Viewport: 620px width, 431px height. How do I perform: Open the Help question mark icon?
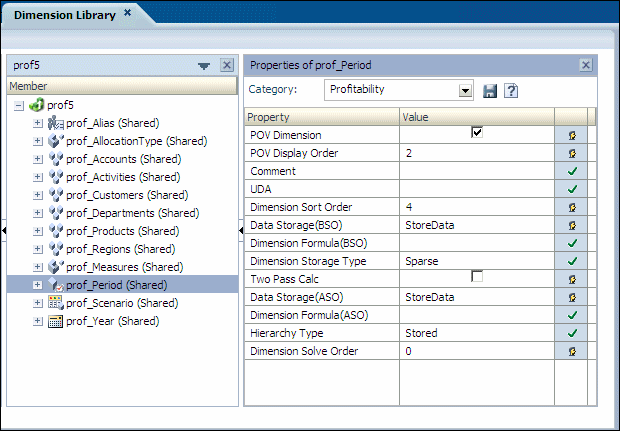coord(511,91)
